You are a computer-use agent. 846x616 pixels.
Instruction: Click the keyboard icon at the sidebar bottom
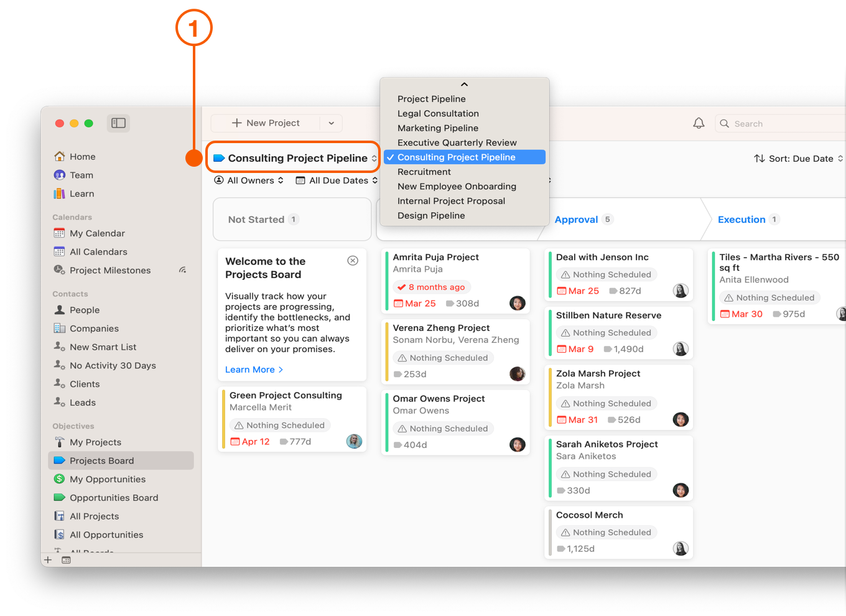point(66,559)
